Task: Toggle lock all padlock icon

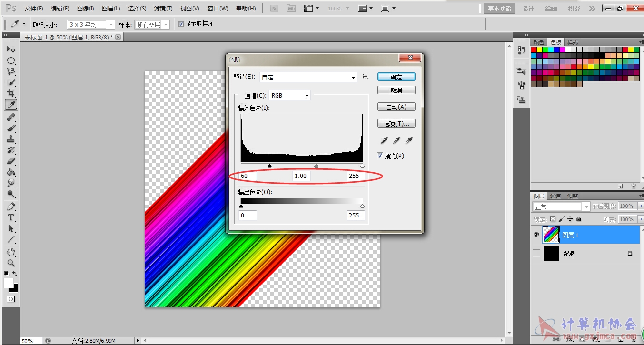Action: click(578, 219)
